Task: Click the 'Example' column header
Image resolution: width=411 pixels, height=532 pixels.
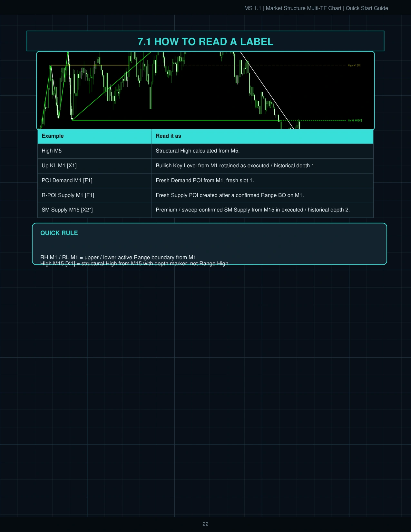Action: (x=95, y=136)
